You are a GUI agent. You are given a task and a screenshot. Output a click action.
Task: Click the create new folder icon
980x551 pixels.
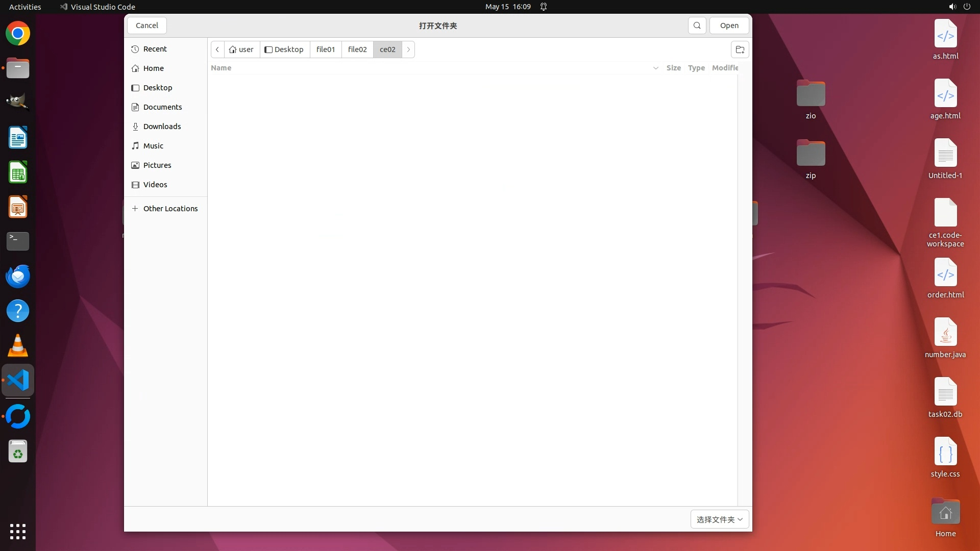point(740,49)
